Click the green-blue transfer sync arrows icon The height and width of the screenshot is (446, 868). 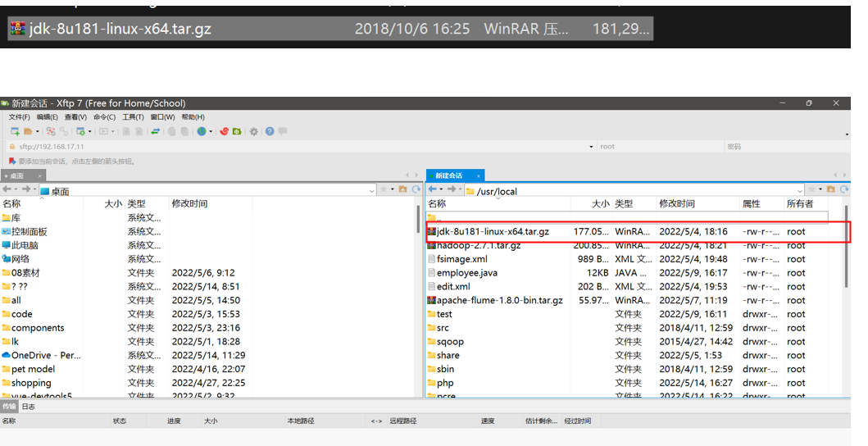click(x=156, y=131)
